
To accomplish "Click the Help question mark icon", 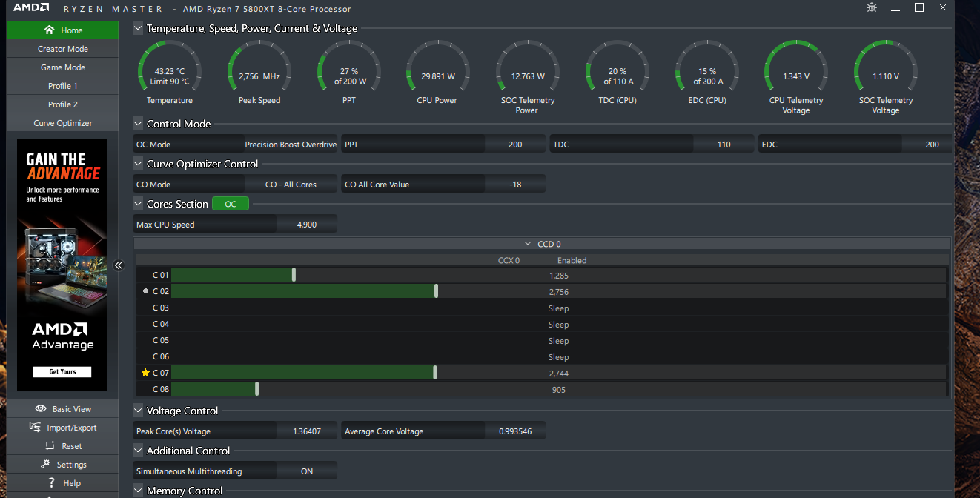I will [x=50, y=483].
